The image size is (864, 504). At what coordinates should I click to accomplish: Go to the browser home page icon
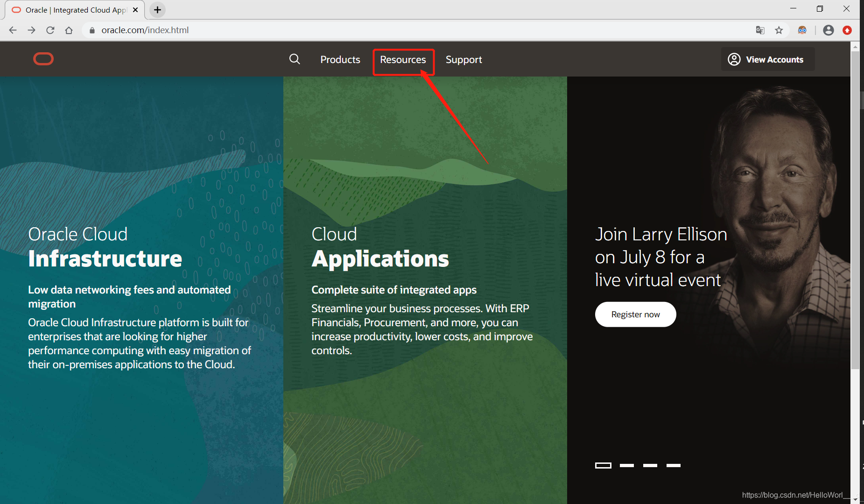[x=69, y=30]
